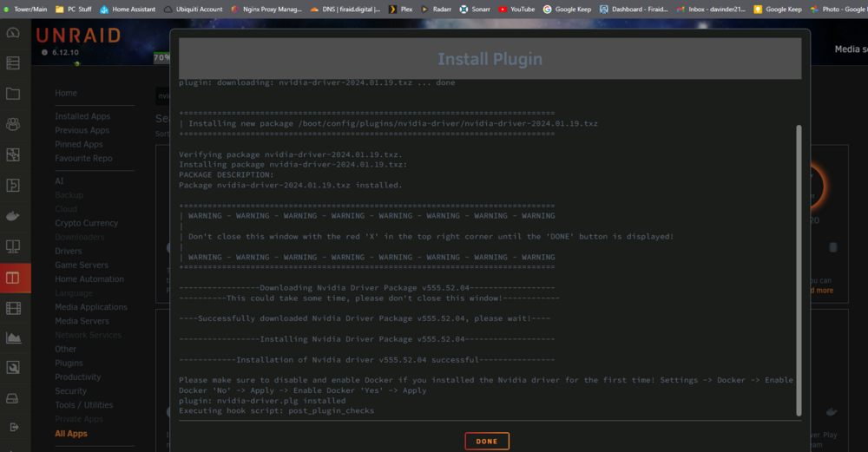The width and height of the screenshot is (868, 452).
Task: Open the Stats area-chart icon in sidebar
Action: (x=13, y=337)
